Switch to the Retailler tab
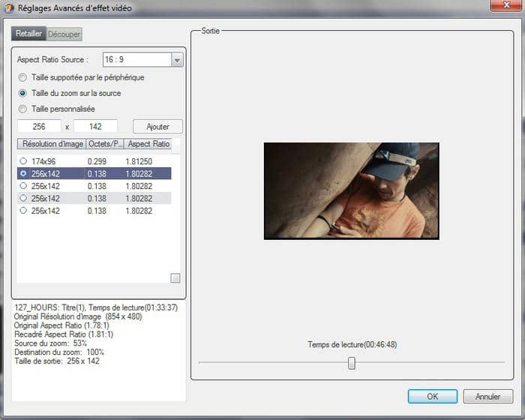 click(x=28, y=34)
